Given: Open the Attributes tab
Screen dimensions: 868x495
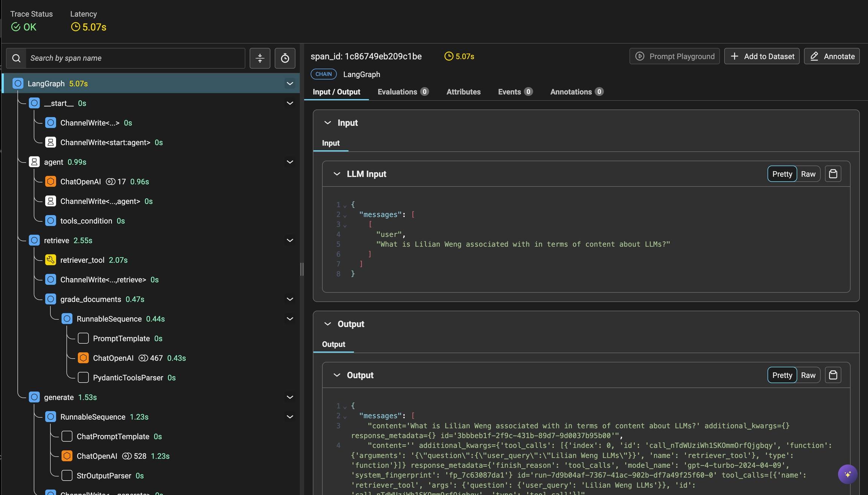Looking at the screenshot, I should click(463, 92).
